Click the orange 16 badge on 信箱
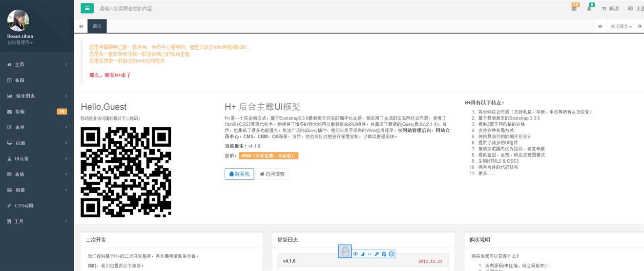 click(62, 112)
